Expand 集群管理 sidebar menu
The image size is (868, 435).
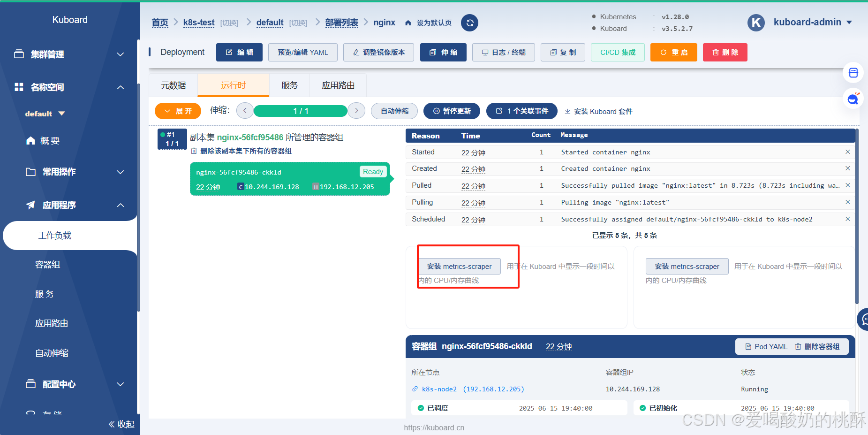[69, 54]
